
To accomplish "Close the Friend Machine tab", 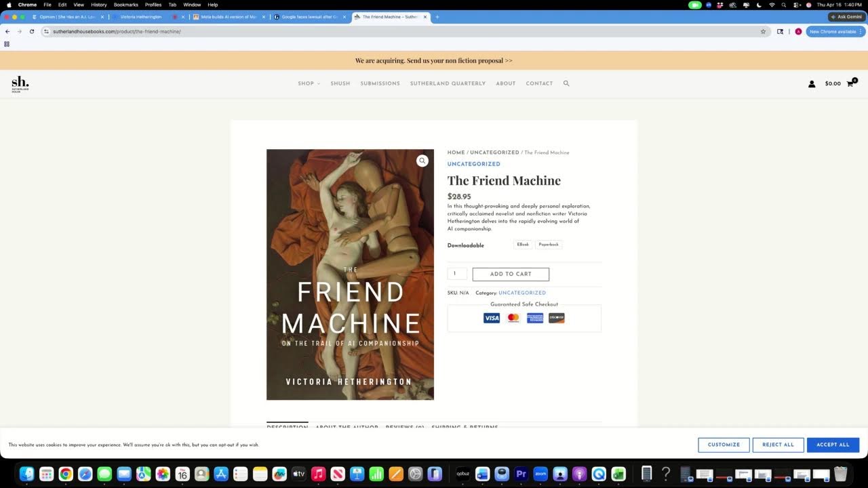I will [426, 17].
